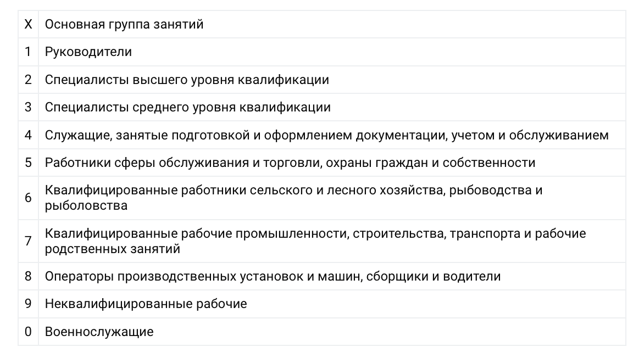Viewport: 644px width, 358px height.
Task: Click code cell number 4
Action: pyautogui.click(x=28, y=135)
